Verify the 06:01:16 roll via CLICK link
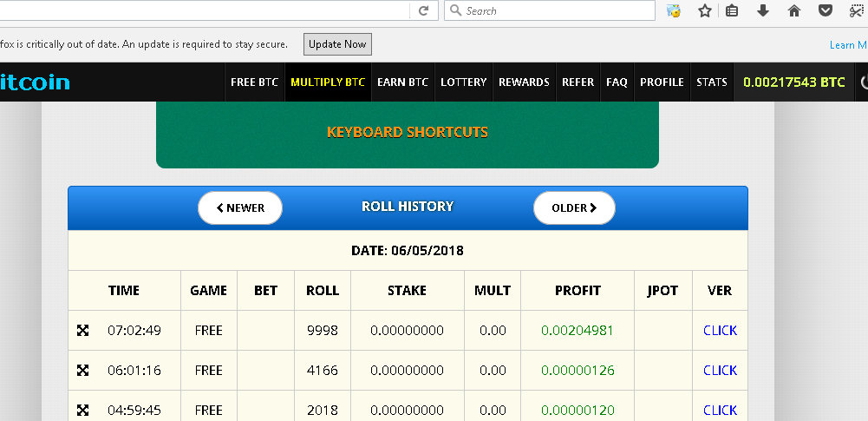Image resolution: width=868 pixels, height=421 pixels. pyautogui.click(x=721, y=371)
